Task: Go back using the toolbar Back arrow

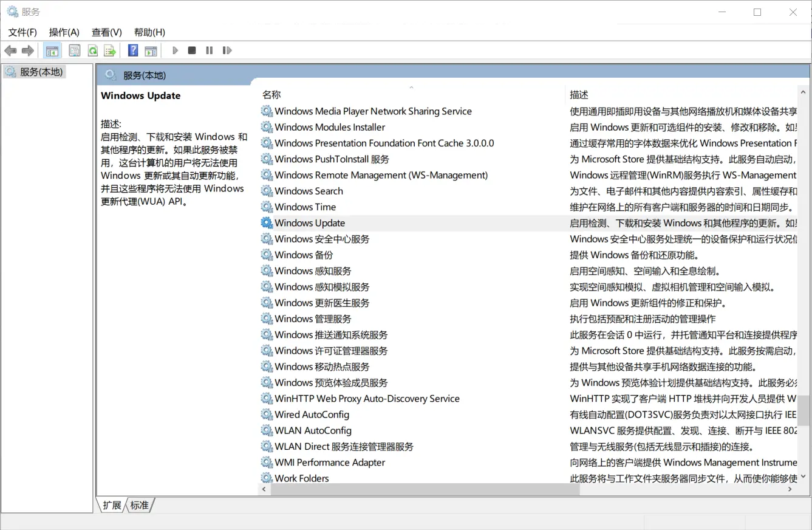Action: click(x=10, y=50)
